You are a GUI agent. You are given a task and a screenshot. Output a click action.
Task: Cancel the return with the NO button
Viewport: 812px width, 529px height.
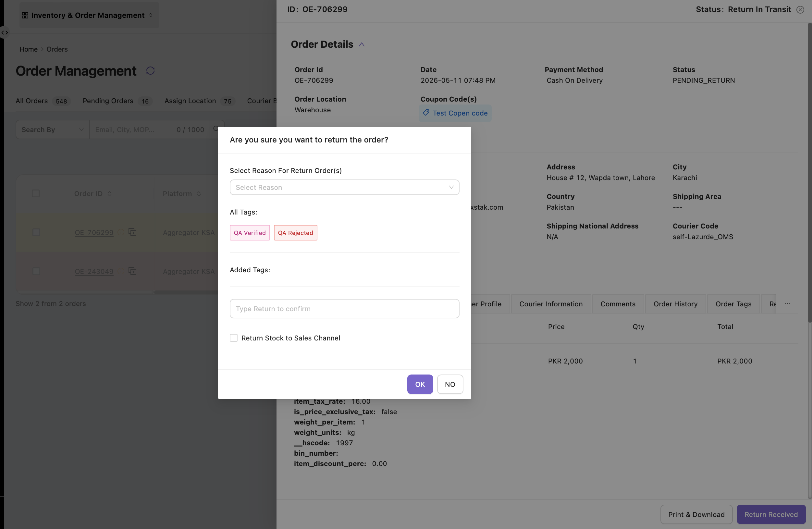point(450,384)
